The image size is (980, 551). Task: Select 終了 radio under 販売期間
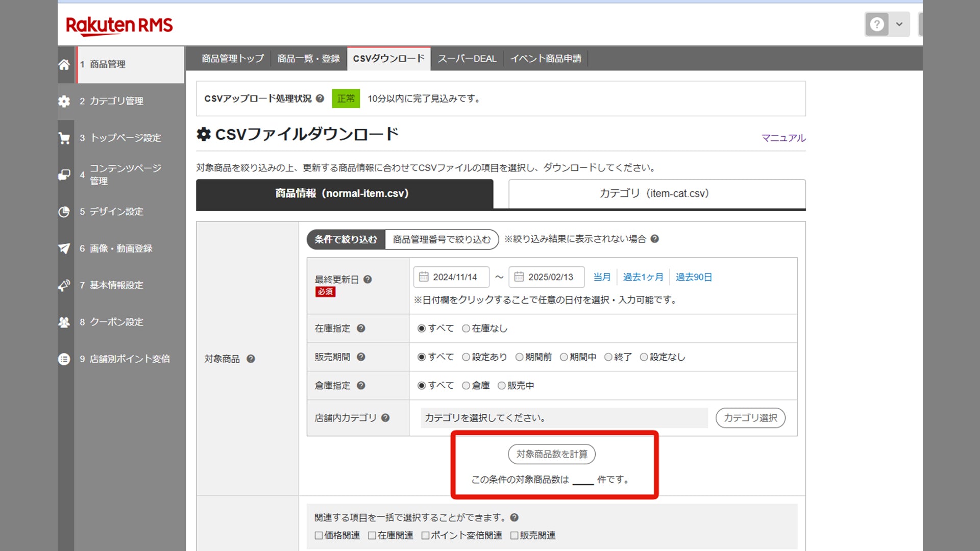tap(608, 357)
